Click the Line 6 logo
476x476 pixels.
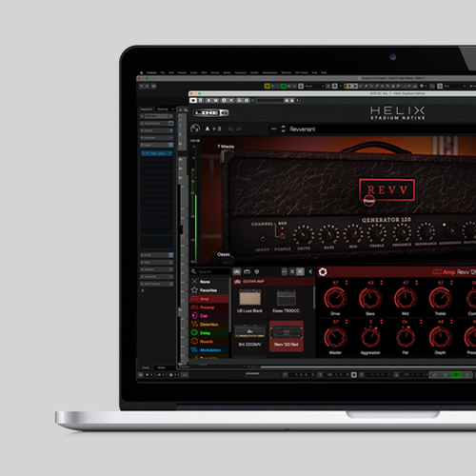211,112
